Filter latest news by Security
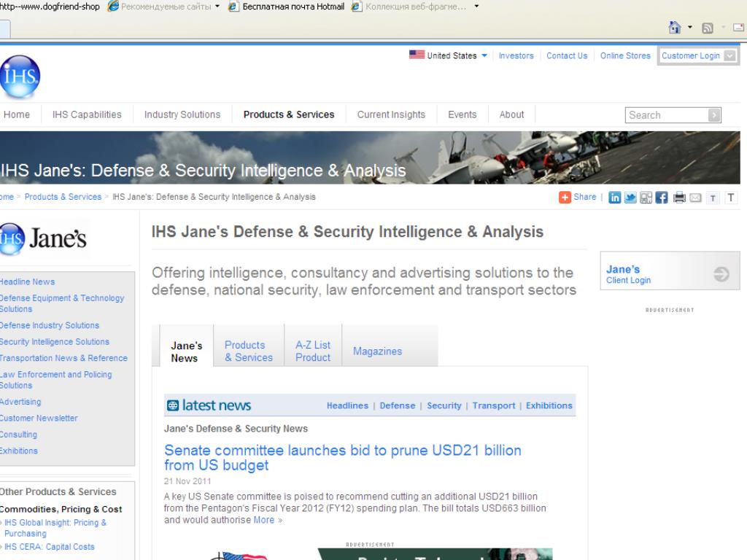The height and width of the screenshot is (560, 747). (x=444, y=405)
